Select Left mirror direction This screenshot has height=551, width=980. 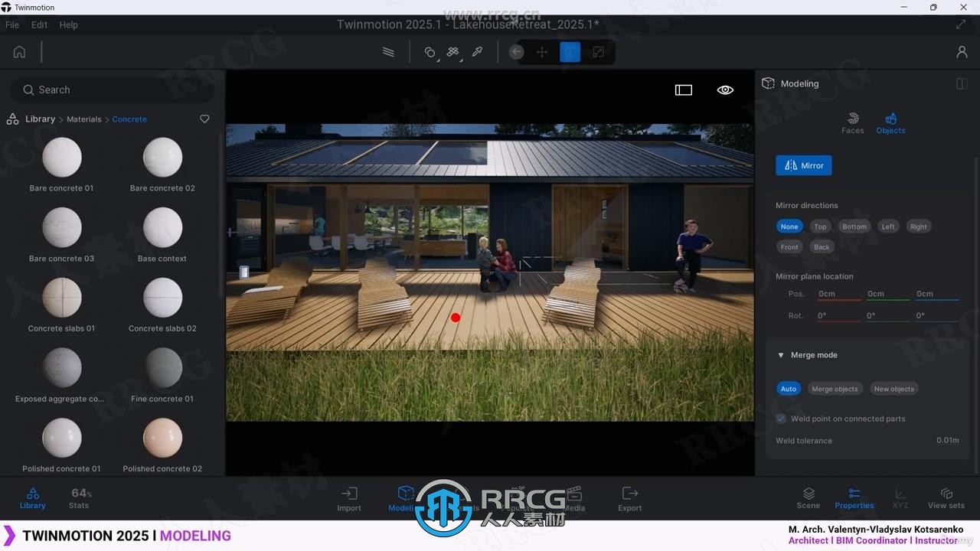click(888, 227)
